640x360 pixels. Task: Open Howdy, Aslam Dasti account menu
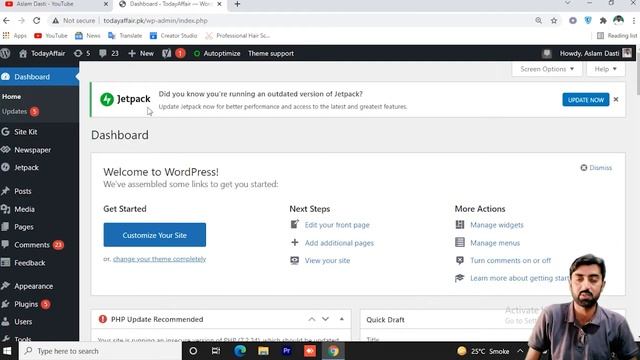coord(595,53)
